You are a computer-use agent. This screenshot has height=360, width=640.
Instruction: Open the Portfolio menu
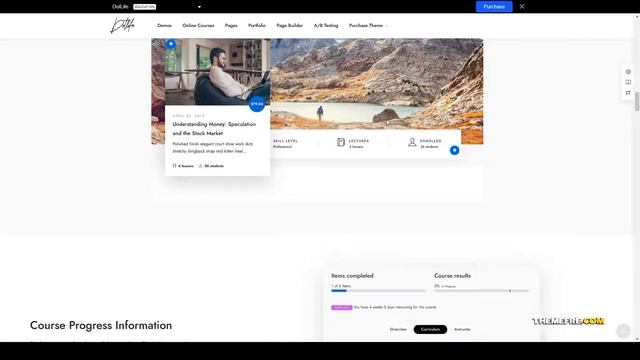[x=257, y=25]
